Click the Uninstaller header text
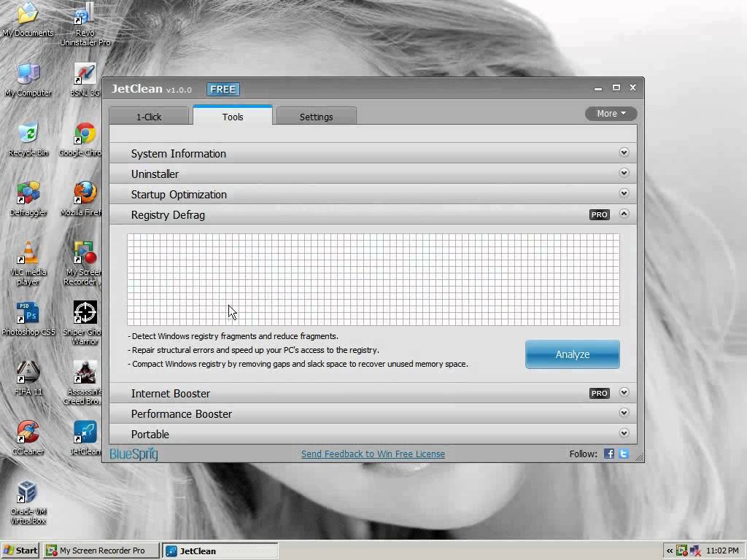The height and width of the screenshot is (560, 747). (155, 174)
